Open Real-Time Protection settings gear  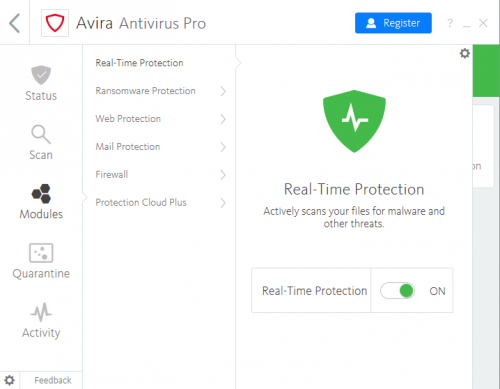point(465,53)
